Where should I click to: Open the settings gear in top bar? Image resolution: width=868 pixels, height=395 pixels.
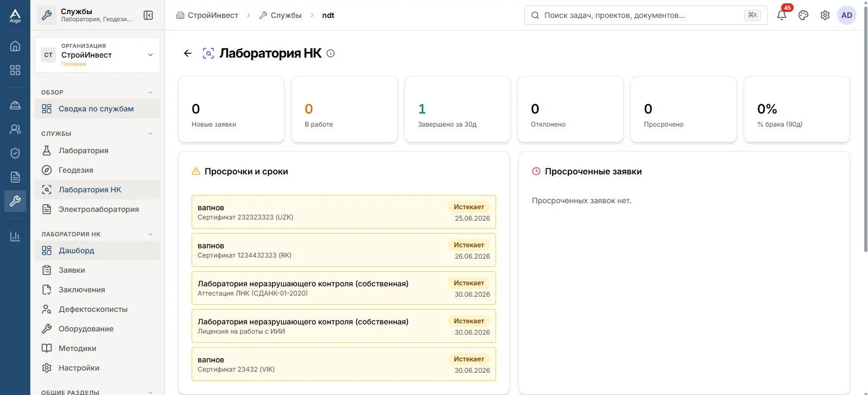coord(825,15)
